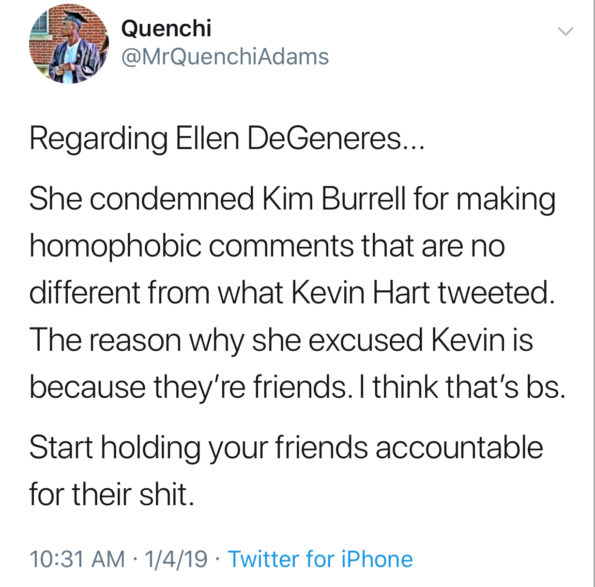Open the tweet options chevron menu
The image size is (595, 587).
[x=566, y=31]
